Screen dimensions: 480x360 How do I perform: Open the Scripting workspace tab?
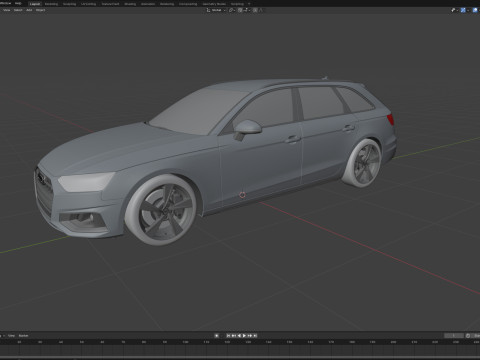237,4
